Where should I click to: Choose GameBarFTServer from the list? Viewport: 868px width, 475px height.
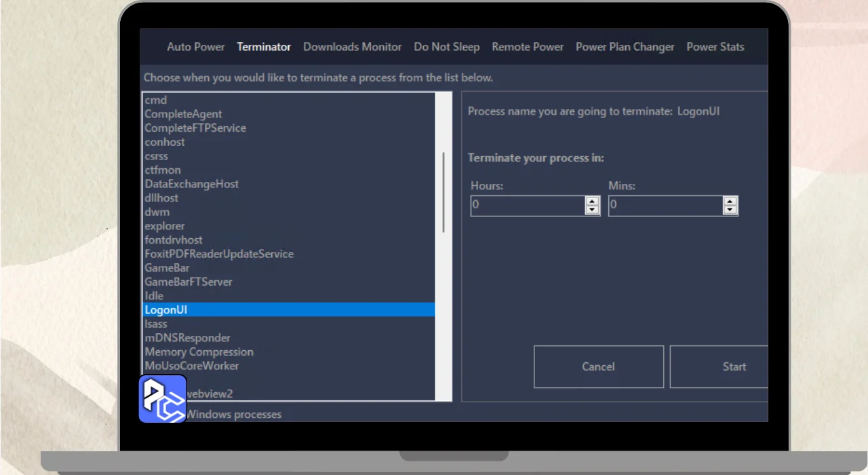[289, 282]
